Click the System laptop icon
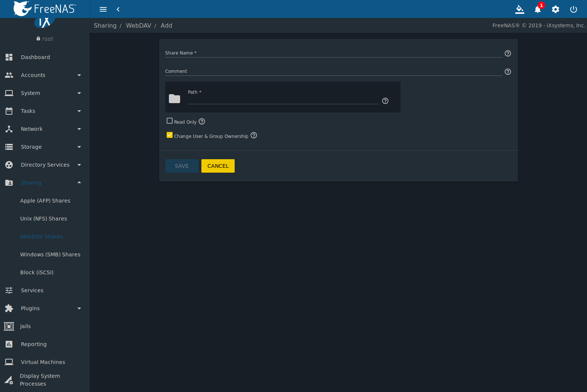 (9, 93)
